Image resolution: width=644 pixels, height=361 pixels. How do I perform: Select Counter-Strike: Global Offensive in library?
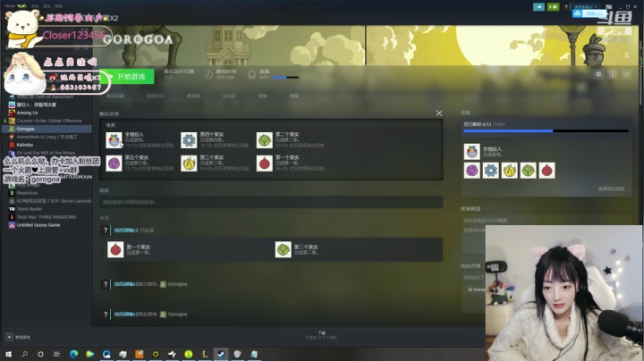49,121
